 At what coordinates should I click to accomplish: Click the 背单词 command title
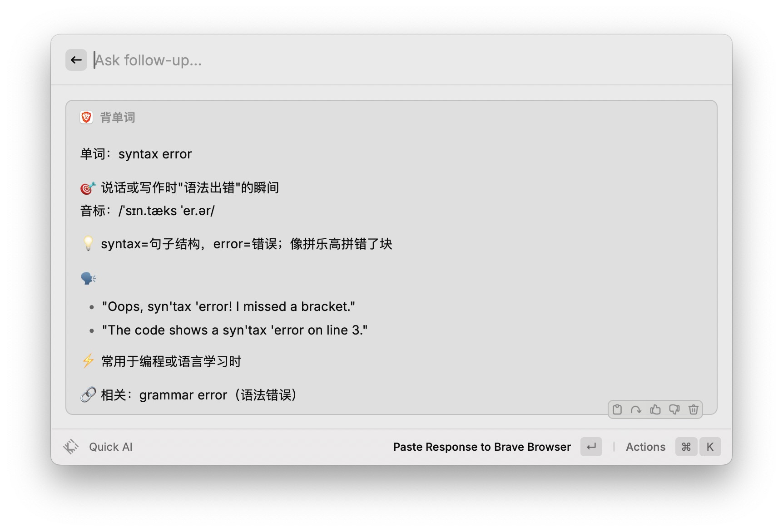(x=118, y=118)
